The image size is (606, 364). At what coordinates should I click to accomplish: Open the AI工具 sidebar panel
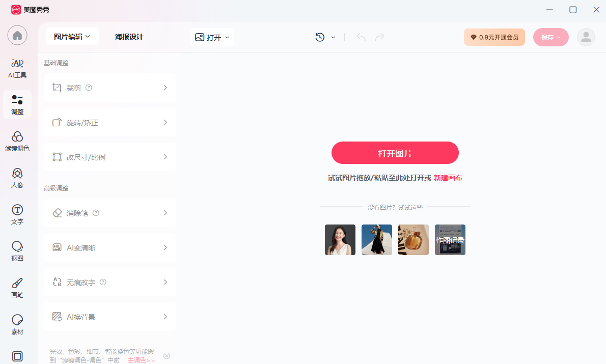coord(17,68)
